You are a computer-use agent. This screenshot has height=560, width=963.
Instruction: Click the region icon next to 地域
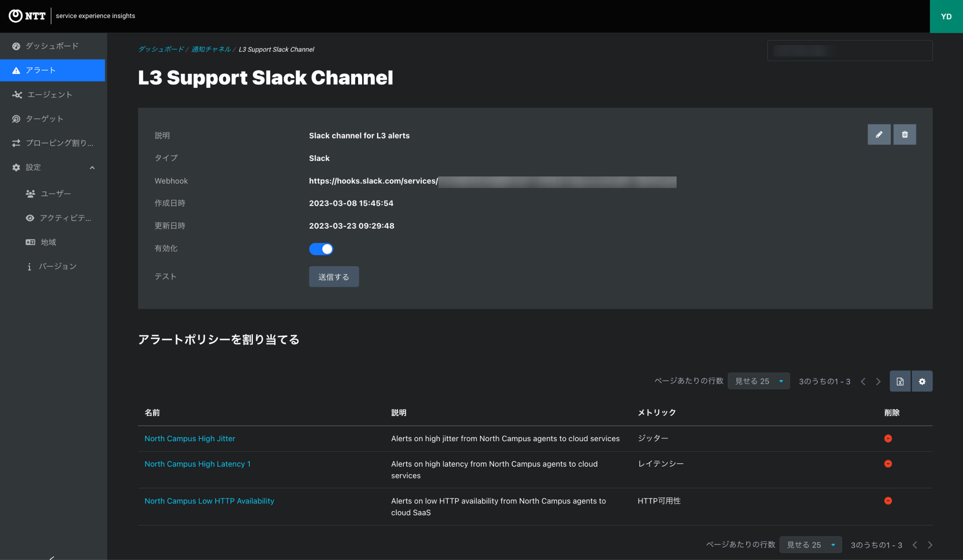click(x=31, y=242)
